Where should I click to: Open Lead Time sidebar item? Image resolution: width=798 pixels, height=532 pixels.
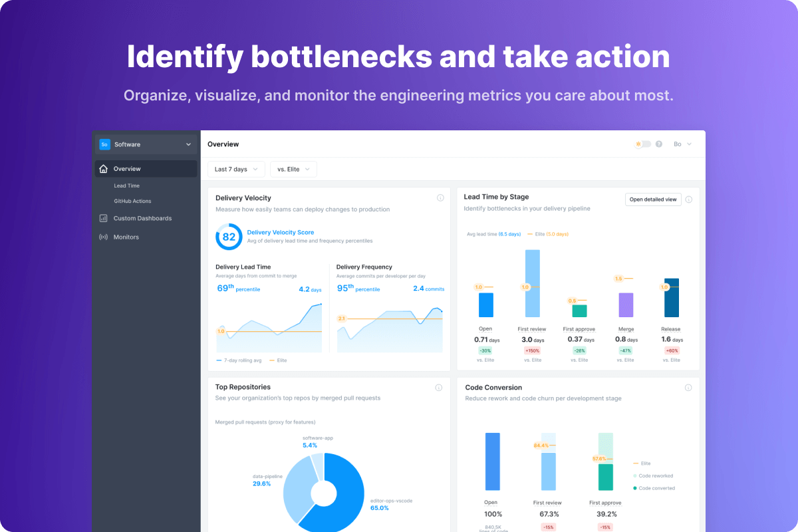pyautogui.click(x=126, y=186)
